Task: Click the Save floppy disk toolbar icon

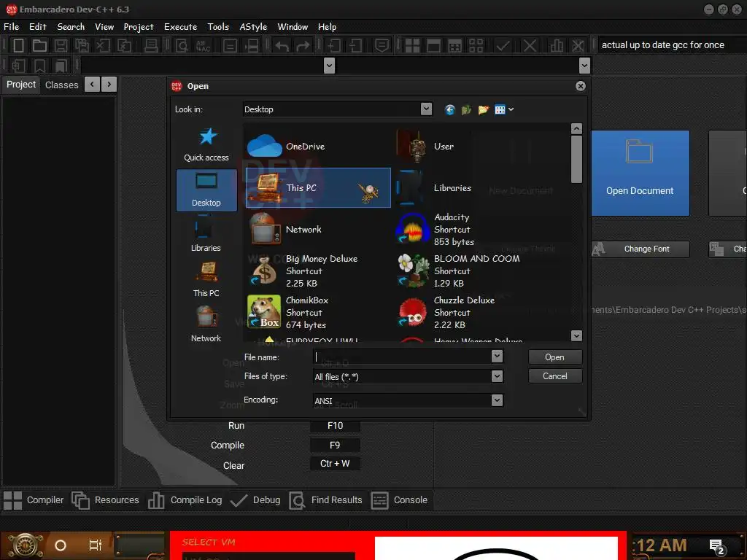Action: click(x=61, y=46)
